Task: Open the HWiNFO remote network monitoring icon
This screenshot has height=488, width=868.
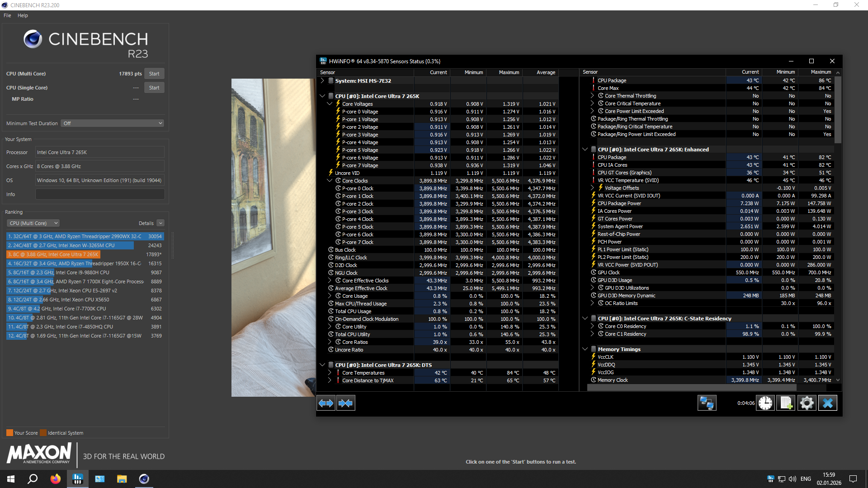Action: tap(707, 403)
